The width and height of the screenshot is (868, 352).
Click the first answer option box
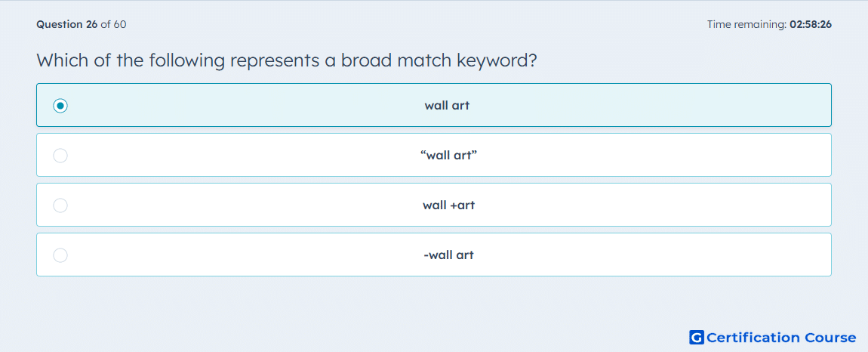click(x=434, y=105)
